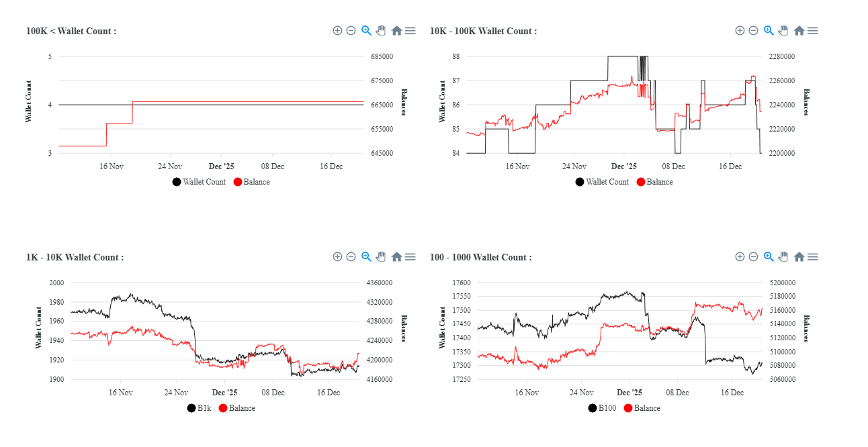The image size is (868, 447).
Task: Reset the 10K - 100K chart with home icon
Action: point(799,30)
